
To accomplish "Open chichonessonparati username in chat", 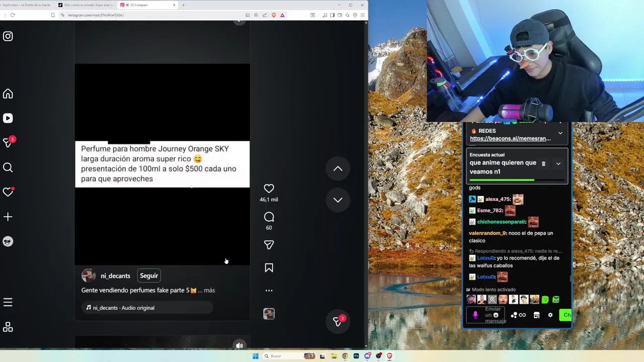I will (x=502, y=222).
